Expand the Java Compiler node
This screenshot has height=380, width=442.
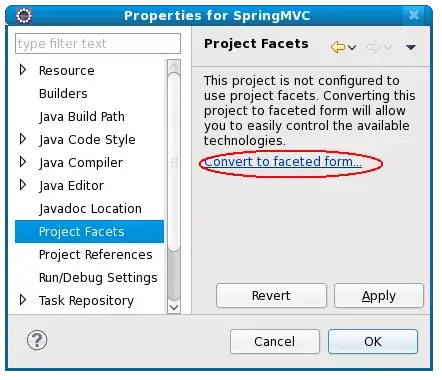coord(23,162)
